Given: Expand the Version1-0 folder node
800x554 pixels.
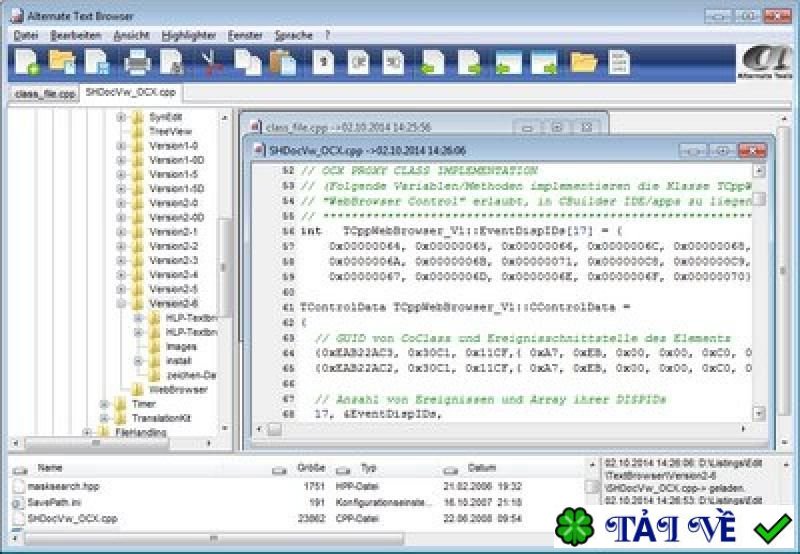Looking at the screenshot, I should [x=121, y=146].
